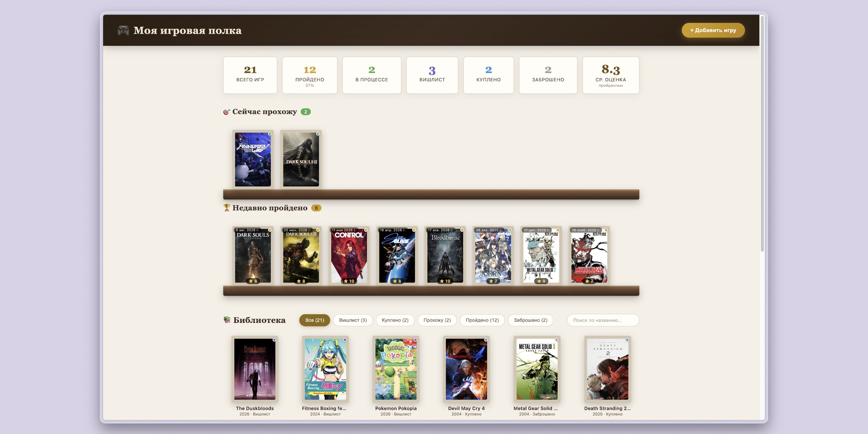This screenshot has height=434, width=868.
Task: Open the Norn9 cover dated 28 дек. 2025
Action: tap(493, 256)
